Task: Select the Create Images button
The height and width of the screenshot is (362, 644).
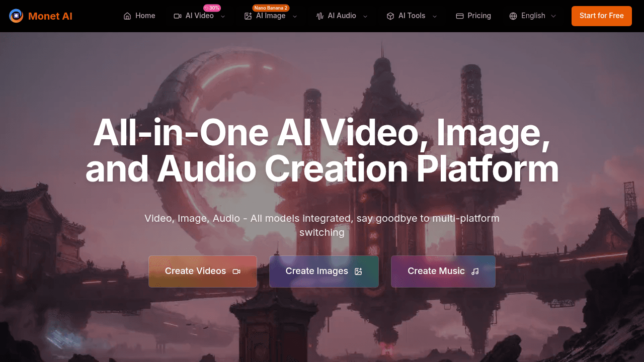Action: tap(324, 271)
